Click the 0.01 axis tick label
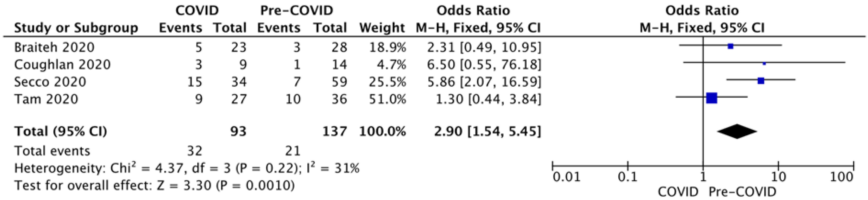The width and height of the screenshot is (868, 200). tap(567, 177)
